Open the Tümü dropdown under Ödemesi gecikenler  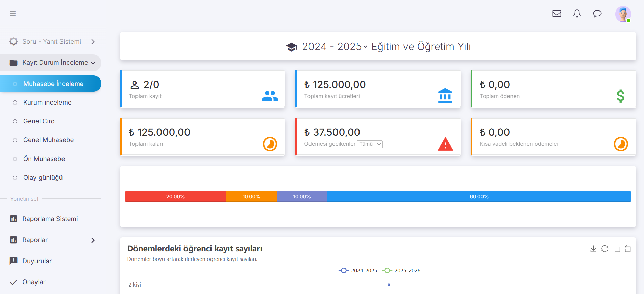pos(370,144)
